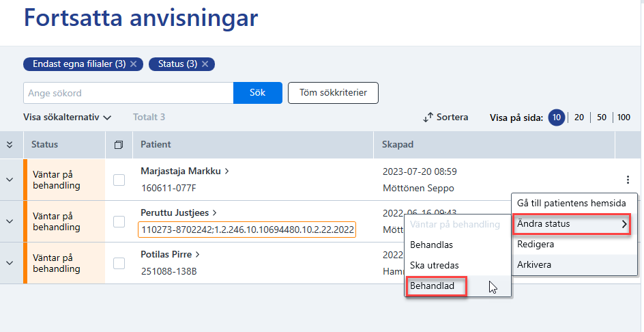The height and width of the screenshot is (332, 644).
Task: Click Töm sökkriterier button
Action: 333,93
